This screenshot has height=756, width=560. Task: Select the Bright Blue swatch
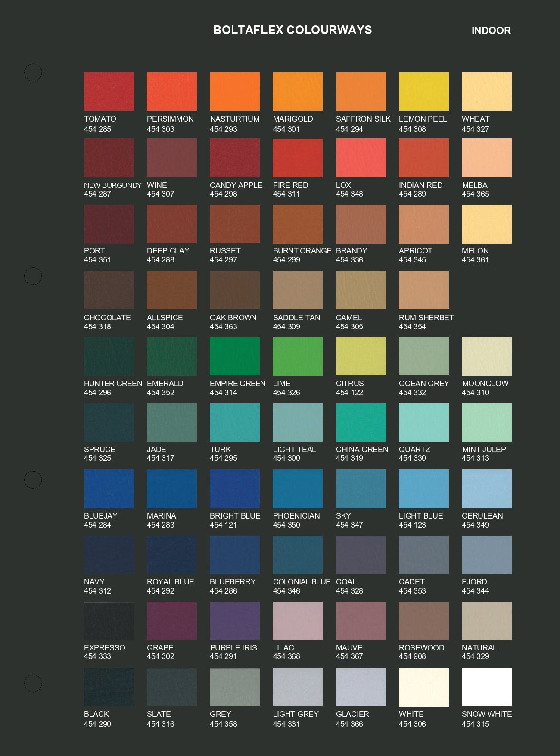point(235,489)
